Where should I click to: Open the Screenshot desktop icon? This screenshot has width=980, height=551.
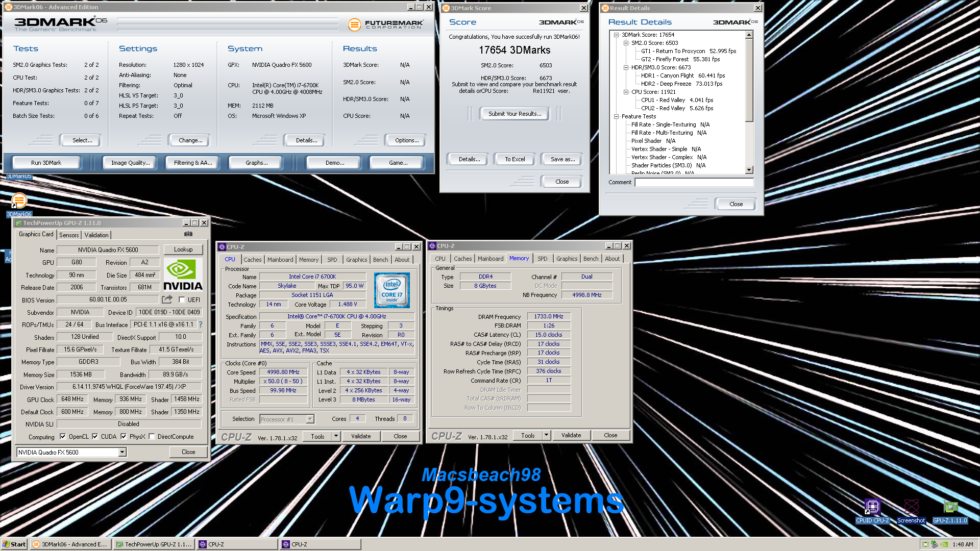point(911,507)
